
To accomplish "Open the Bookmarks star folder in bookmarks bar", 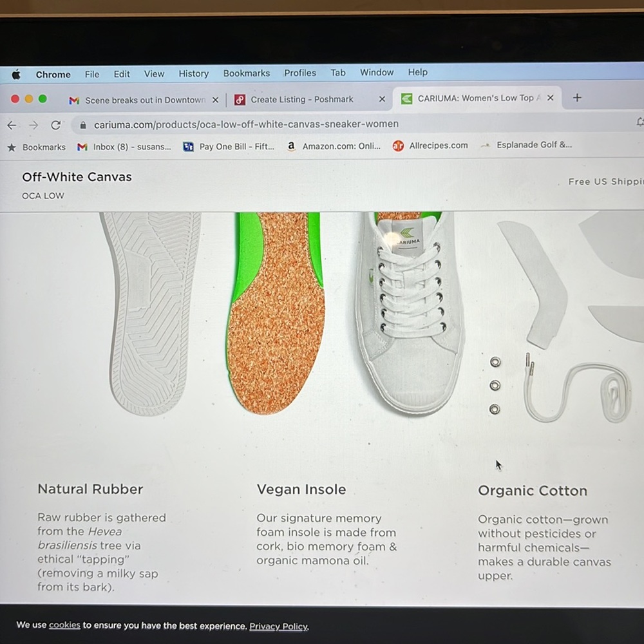I will pos(36,147).
